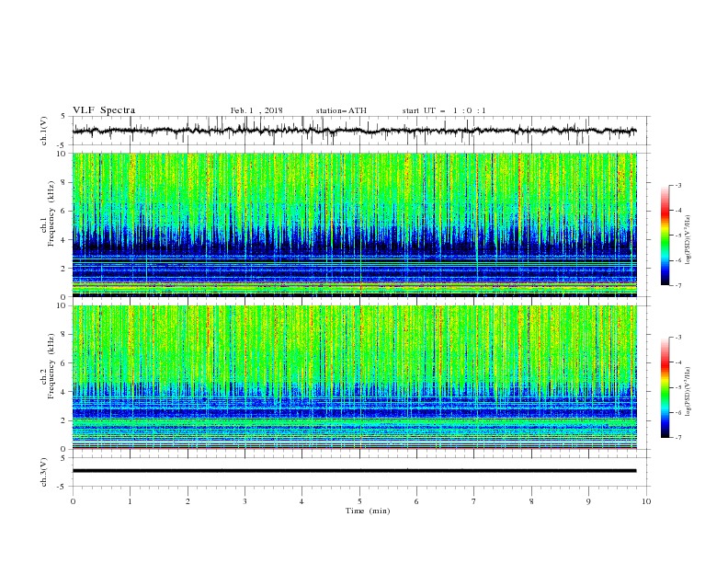Click the 8 kHz tick on the ch.2 frequency axis
The width and height of the screenshot is (728, 563).
[64, 335]
